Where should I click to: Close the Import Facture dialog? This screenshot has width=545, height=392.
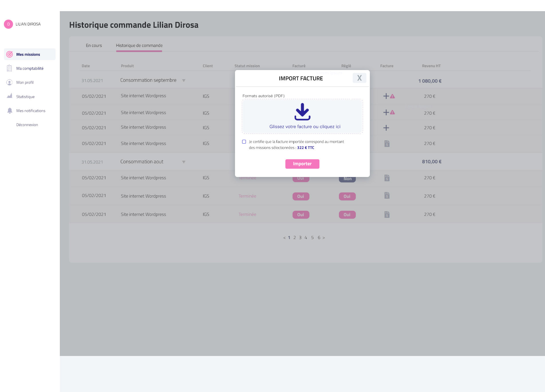coord(359,78)
